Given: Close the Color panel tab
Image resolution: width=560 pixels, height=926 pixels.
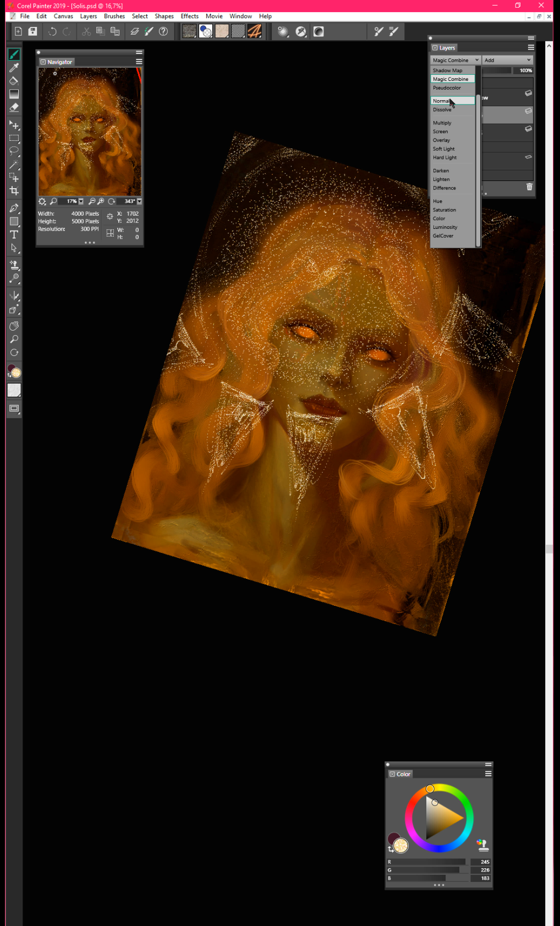Looking at the screenshot, I should (392, 774).
